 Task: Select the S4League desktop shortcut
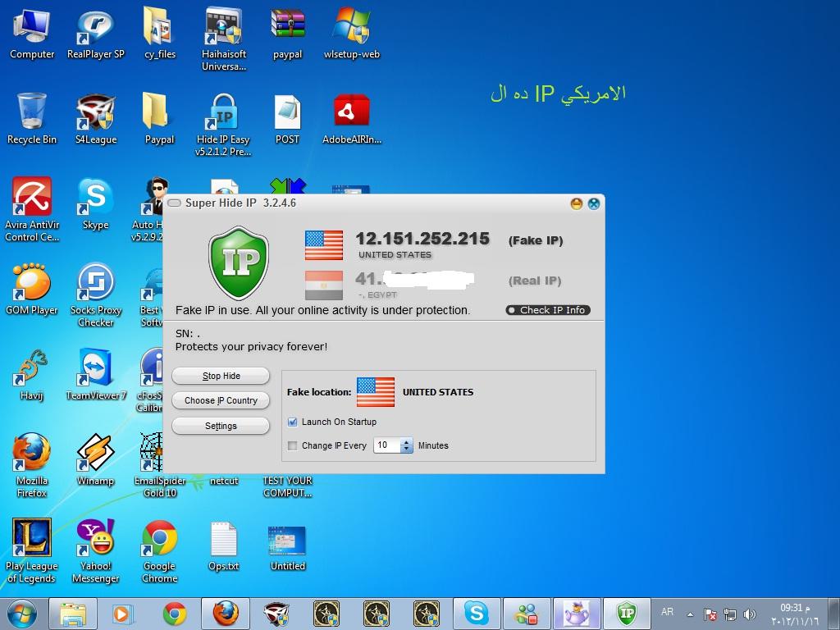[x=95, y=119]
